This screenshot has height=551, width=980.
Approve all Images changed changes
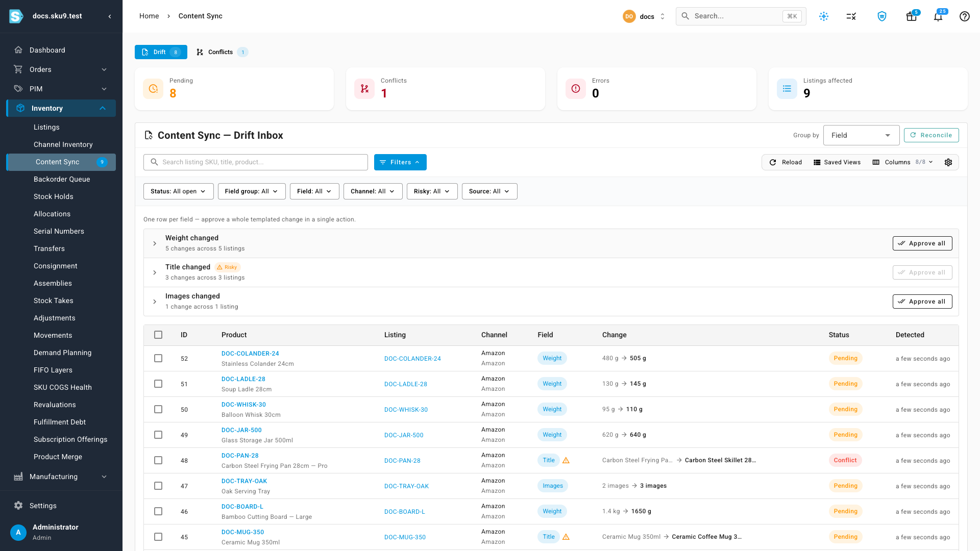point(922,302)
